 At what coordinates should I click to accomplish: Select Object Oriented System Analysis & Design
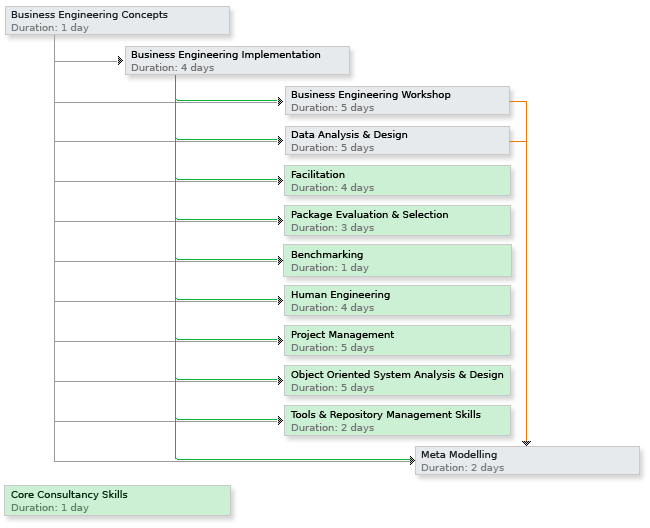pyautogui.click(x=397, y=380)
